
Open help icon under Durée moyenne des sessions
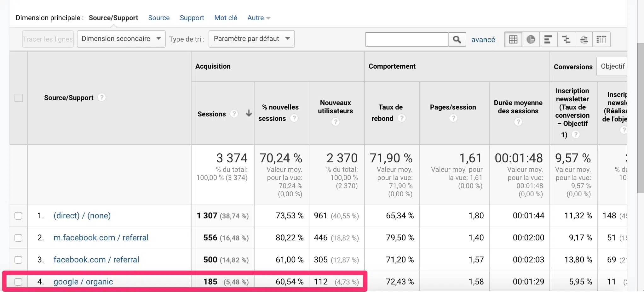518,122
